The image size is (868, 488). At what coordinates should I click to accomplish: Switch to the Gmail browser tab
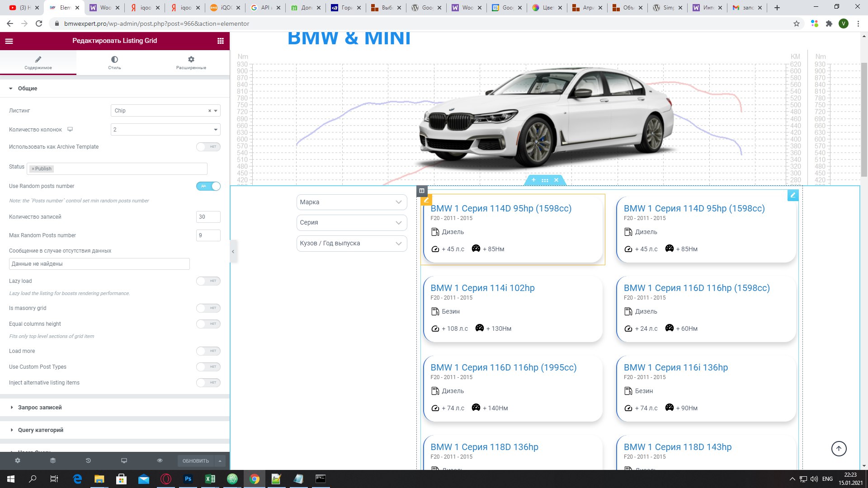tap(748, 8)
